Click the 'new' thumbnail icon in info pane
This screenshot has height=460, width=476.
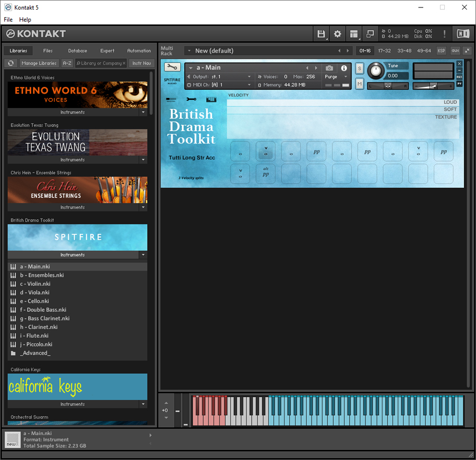[13, 440]
